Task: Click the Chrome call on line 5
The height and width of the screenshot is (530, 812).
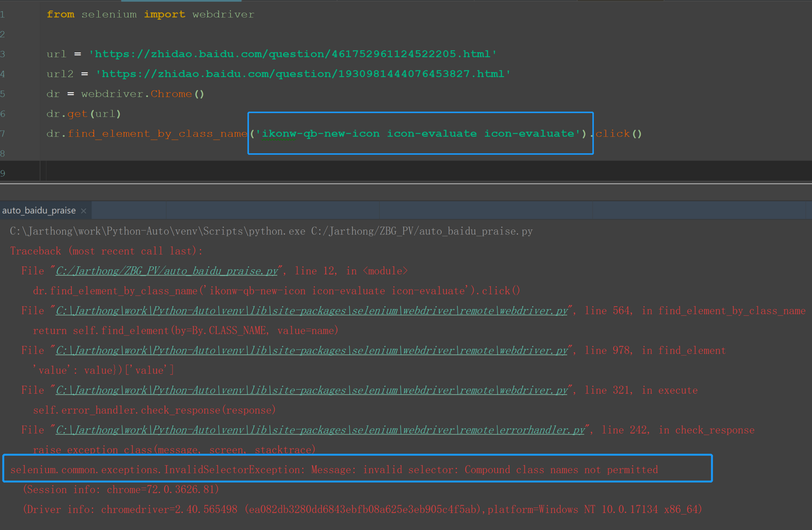Action: (x=171, y=94)
